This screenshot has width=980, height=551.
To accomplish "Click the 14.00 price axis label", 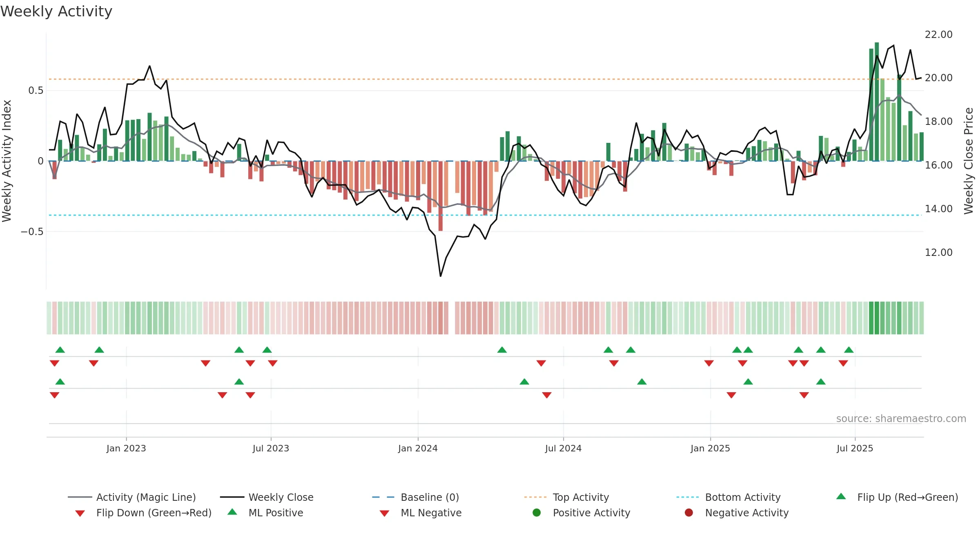I will click(x=938, y=209).
